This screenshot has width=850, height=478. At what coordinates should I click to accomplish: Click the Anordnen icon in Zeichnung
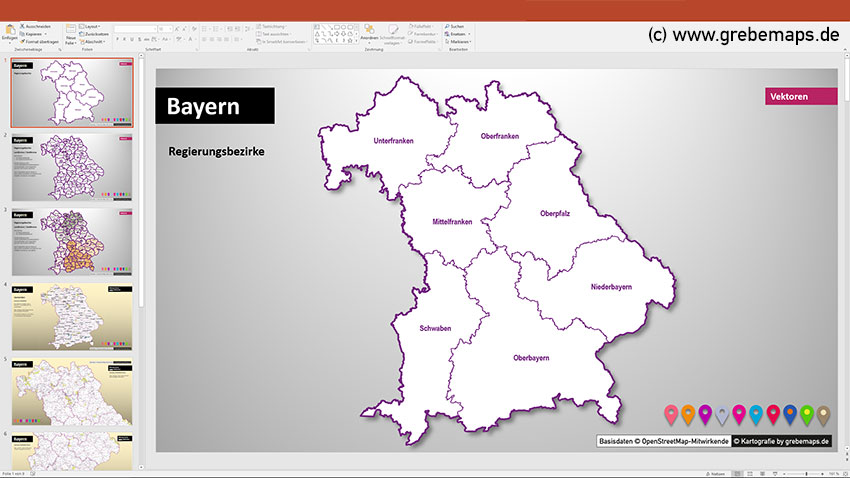point(370,30)
